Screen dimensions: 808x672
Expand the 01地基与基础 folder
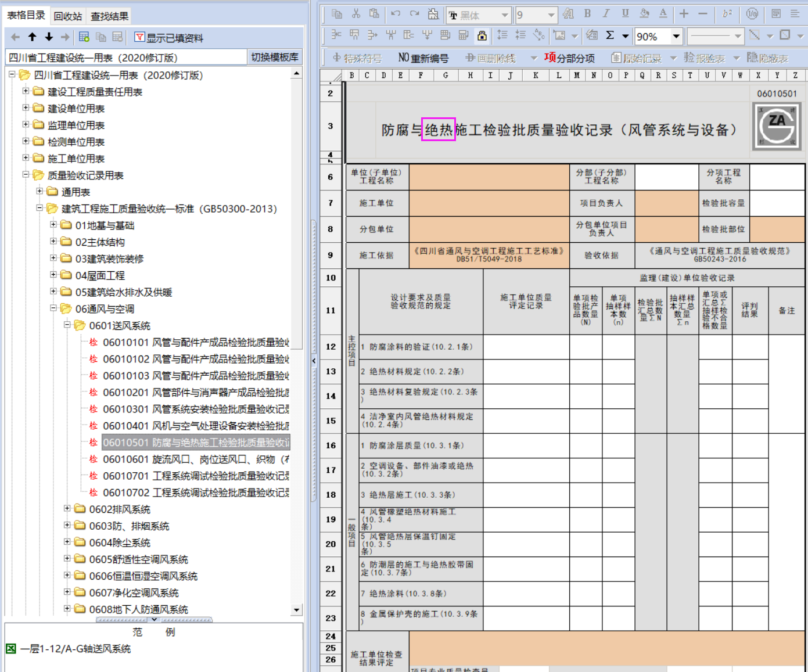coord(53,224)
